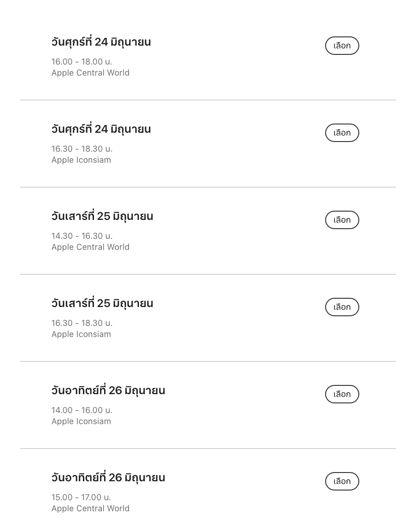Choose the Friday 16.30 Apple Iconsiam session
The width and height of the screenshot is (409, 532).
(342, 133)
